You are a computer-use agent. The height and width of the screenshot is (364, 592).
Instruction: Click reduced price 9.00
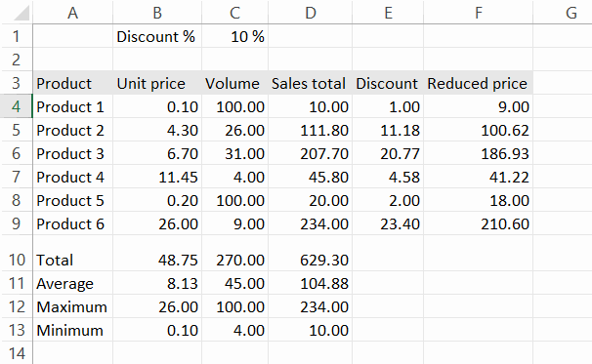click(x=478, y=106)
